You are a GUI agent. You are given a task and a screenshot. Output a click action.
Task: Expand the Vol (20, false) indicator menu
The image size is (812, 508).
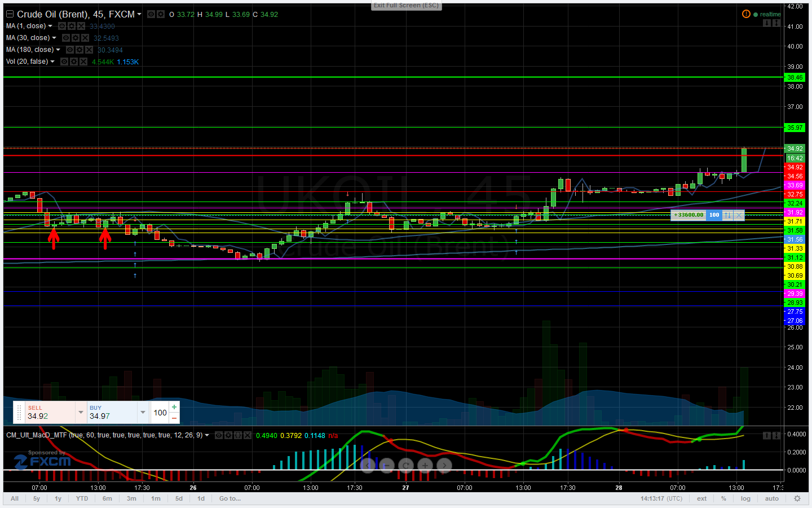(52, 62)
